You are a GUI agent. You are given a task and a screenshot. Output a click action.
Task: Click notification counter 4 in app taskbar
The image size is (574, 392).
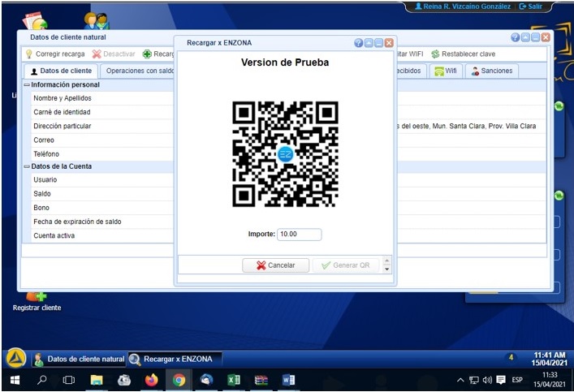pyautogui.click(x=511, y=358)
